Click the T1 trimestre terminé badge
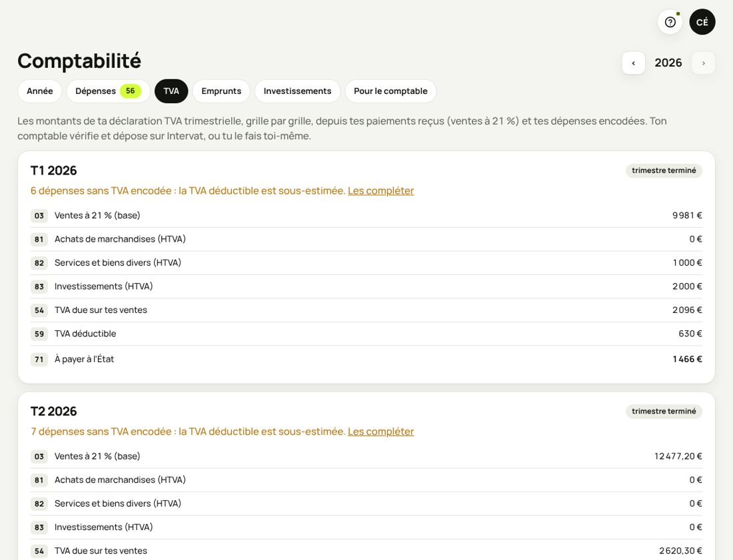Viewport: 733px width, 560px height. click(664, 170)
